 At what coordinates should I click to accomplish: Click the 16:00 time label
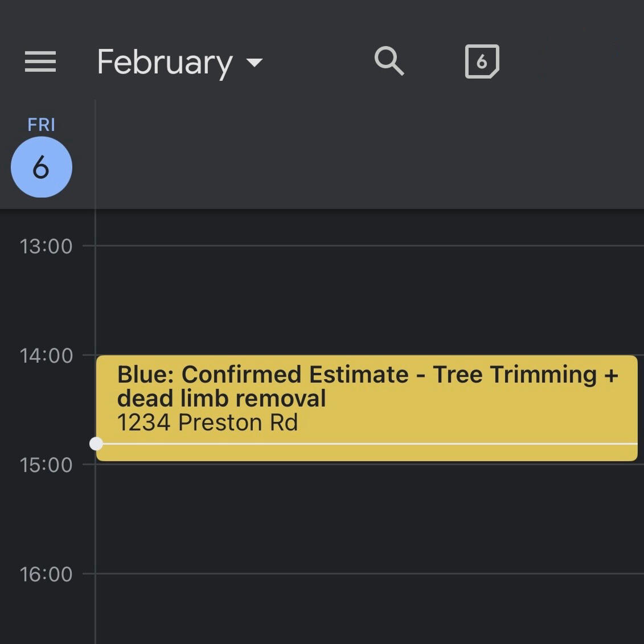pos(46,575)
